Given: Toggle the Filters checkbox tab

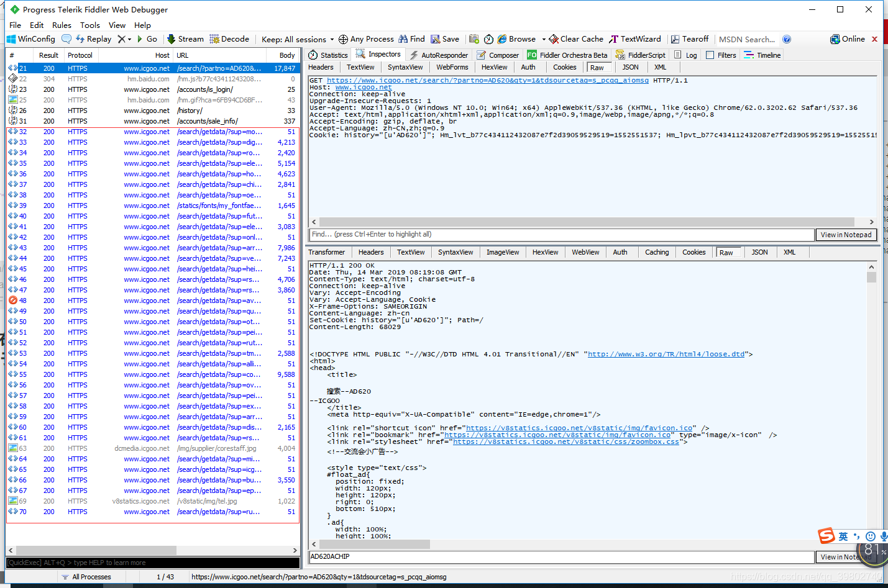Looking at the screenshot, I should coord(721,55).
